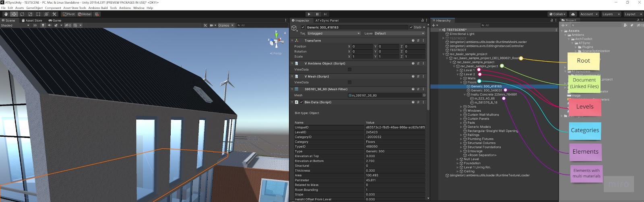Switch to the Game tab

(x=55, y=21)
